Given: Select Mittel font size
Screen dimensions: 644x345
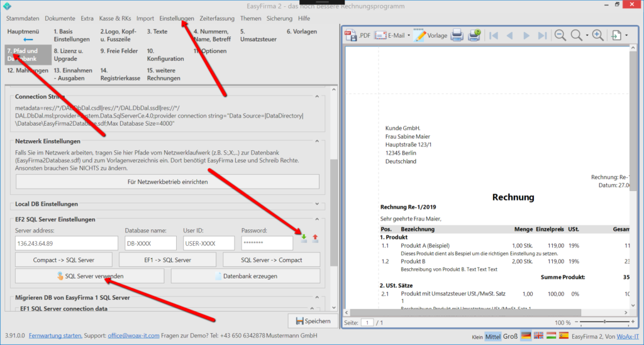Looking at the screenshot, I should (493, 337).
